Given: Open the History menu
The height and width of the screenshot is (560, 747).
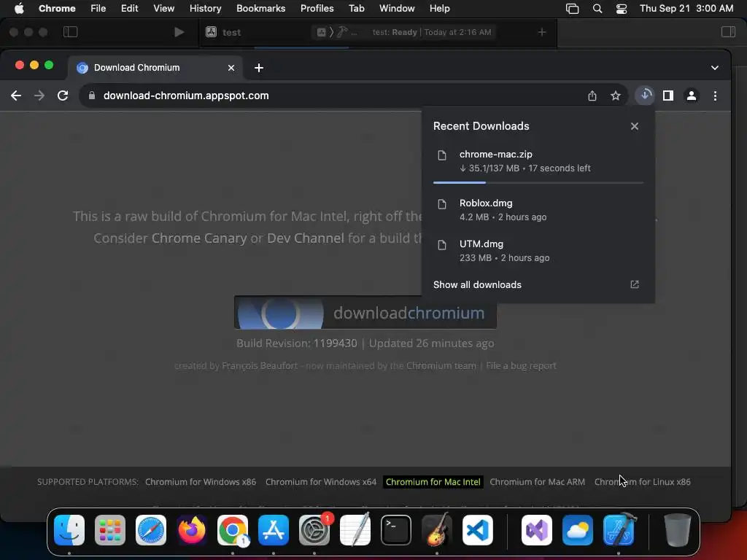Looking at the screenshot, I should [205, 9].
